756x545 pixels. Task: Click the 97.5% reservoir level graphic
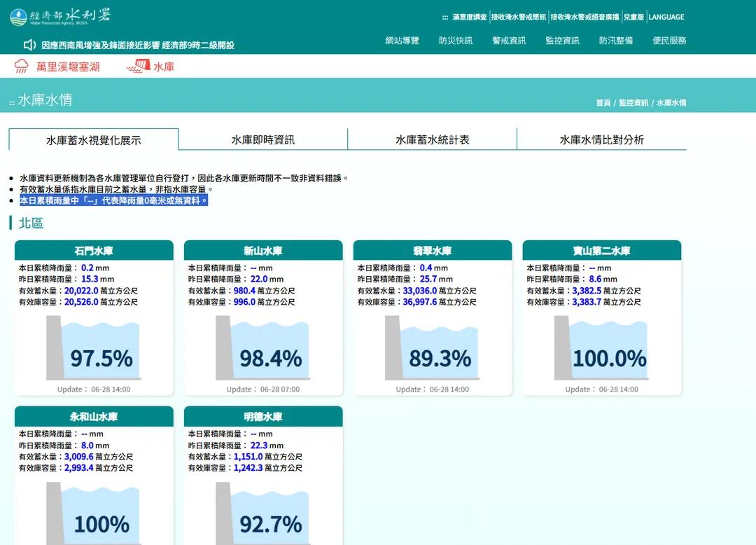point(94,347)
